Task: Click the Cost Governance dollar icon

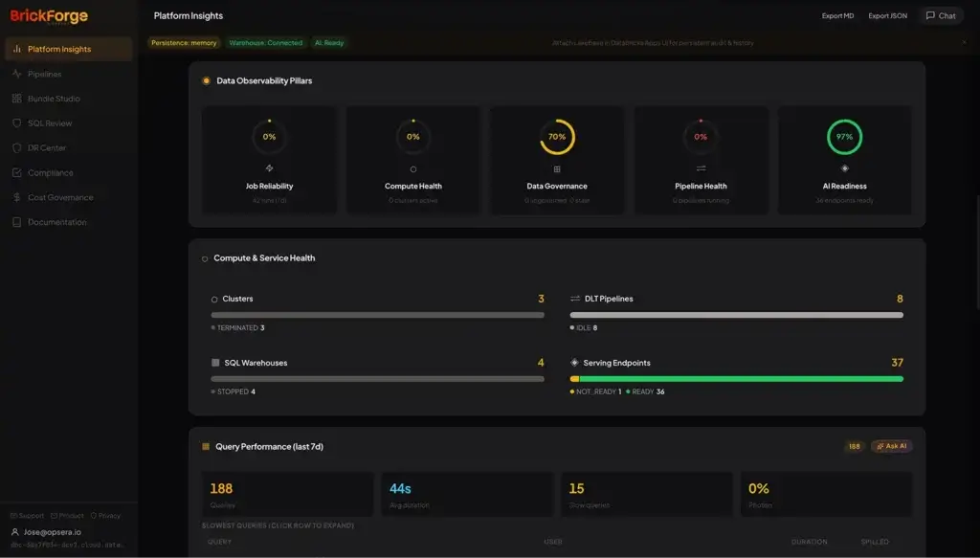Action: (17, 197)
